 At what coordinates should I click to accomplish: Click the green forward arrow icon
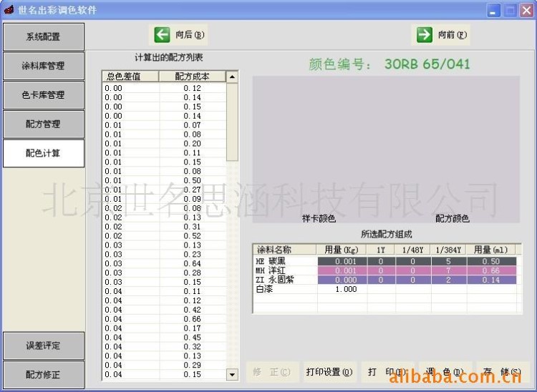click(425, 34)
